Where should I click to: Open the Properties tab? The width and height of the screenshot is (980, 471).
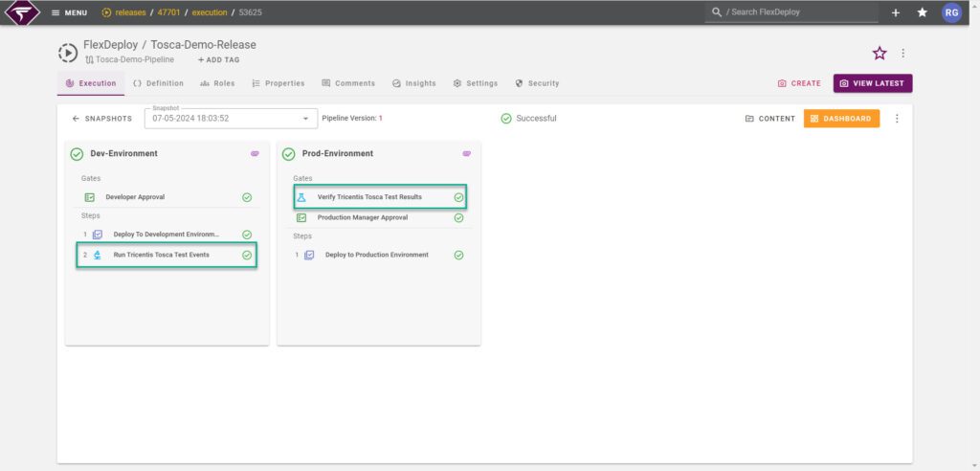278,83
